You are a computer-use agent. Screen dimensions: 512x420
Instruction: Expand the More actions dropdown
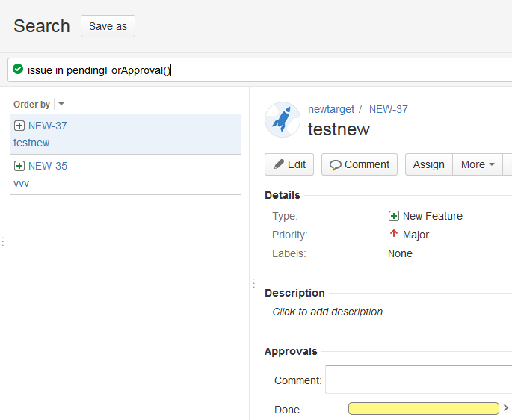pos(478,164)
